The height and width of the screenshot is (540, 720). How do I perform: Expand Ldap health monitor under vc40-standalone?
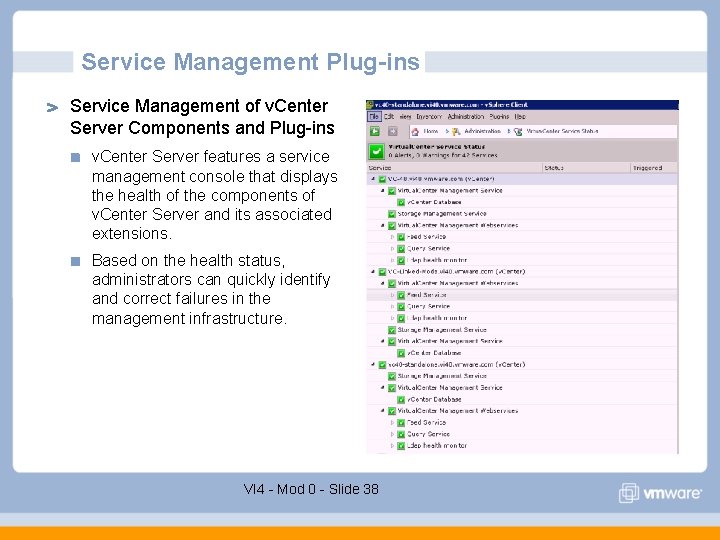[x=392, y=446]
